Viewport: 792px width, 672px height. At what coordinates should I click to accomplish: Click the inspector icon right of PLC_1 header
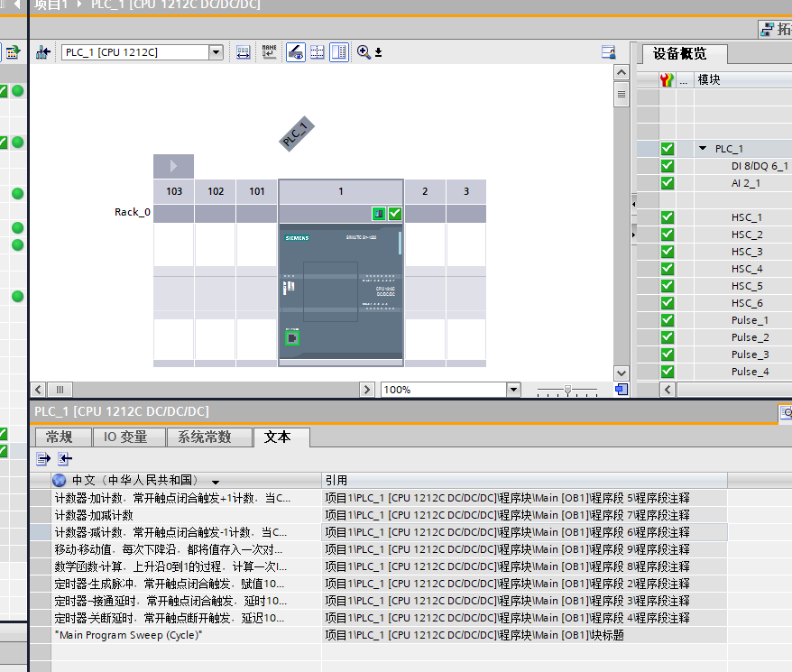click(x=786, y=413)
